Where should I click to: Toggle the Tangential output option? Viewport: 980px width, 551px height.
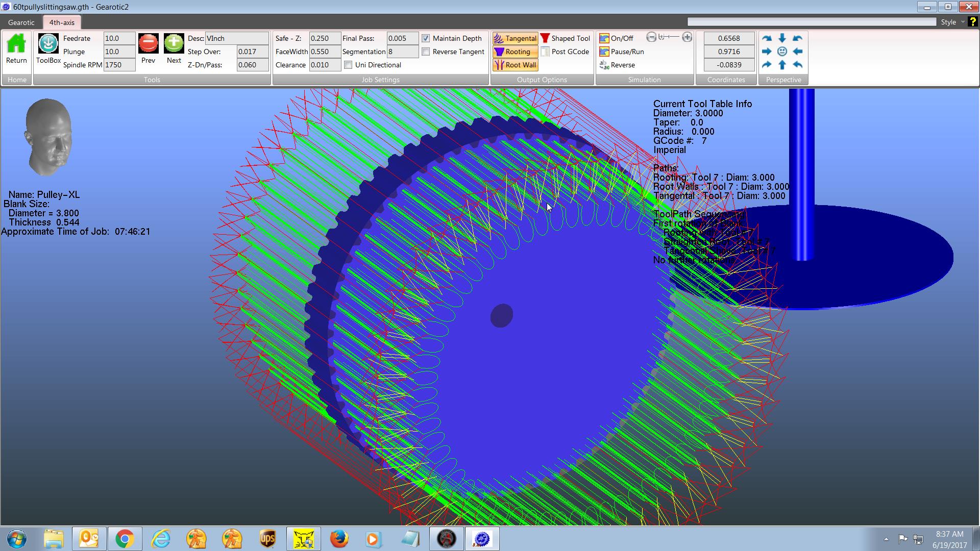coord(515,38)
